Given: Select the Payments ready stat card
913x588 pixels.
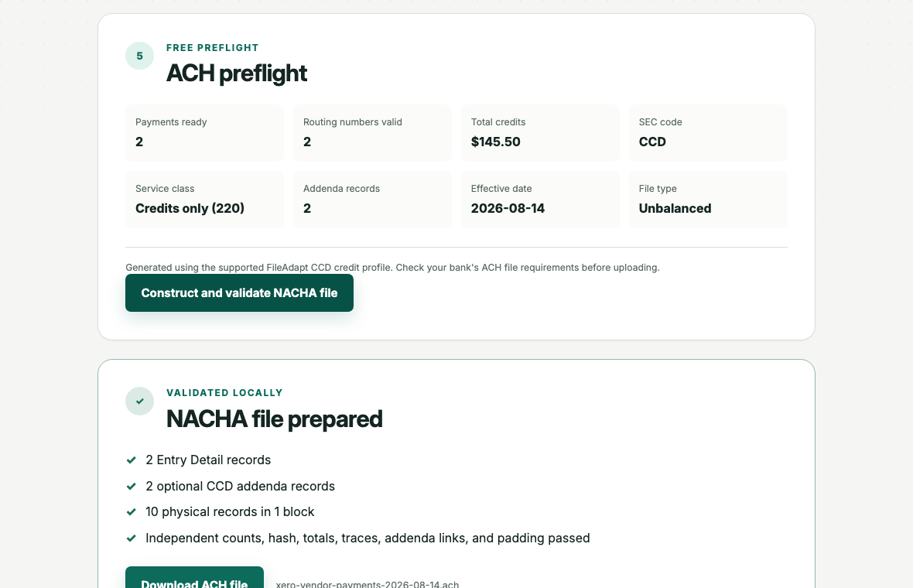Looking at the screenshot, I should 204,133.
